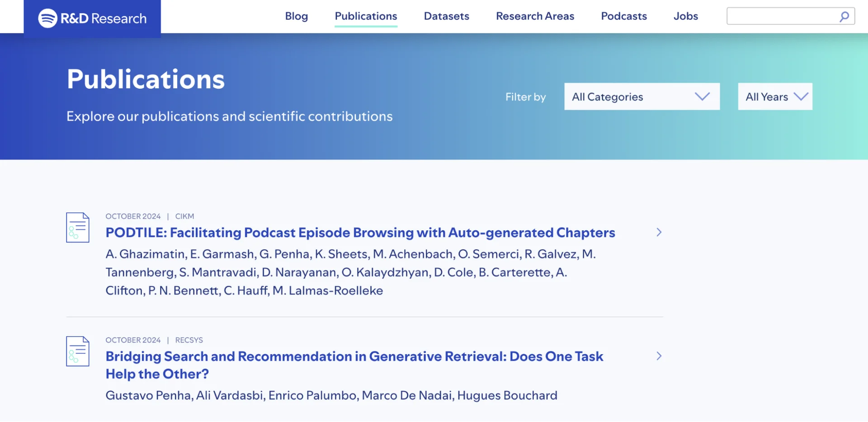
Task: Select the Publications nav item
Action: tap(366, 16)
